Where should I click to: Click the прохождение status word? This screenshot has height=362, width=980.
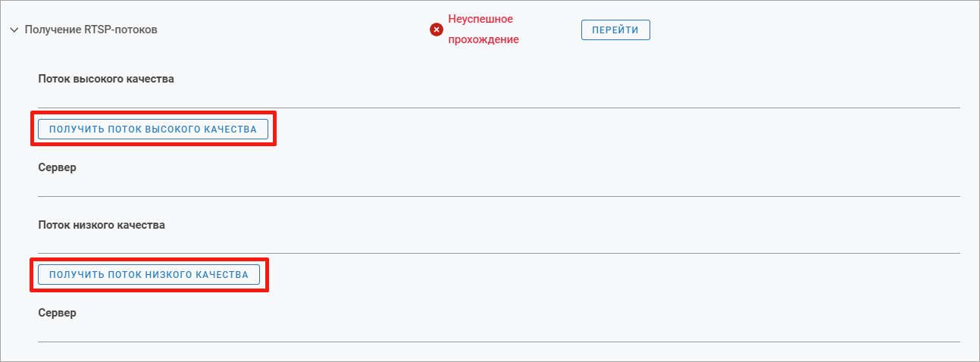(x=484, y=39)
